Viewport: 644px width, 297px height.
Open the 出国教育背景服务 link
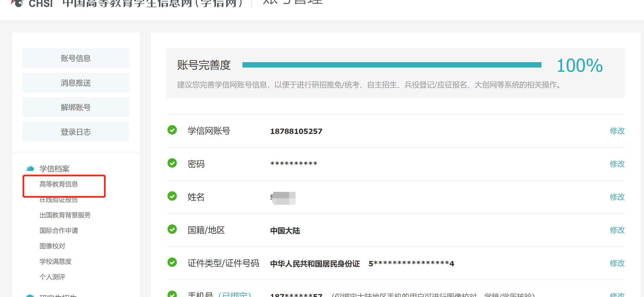(65, 215)
